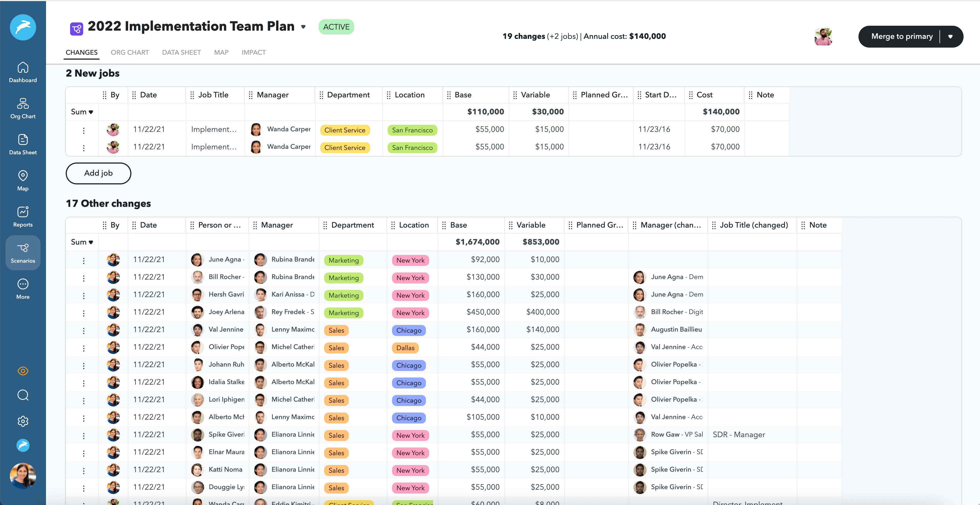Click the dolphin logo at the top
980x505 pixels.
pyautogui.click(x=23, y=27)
